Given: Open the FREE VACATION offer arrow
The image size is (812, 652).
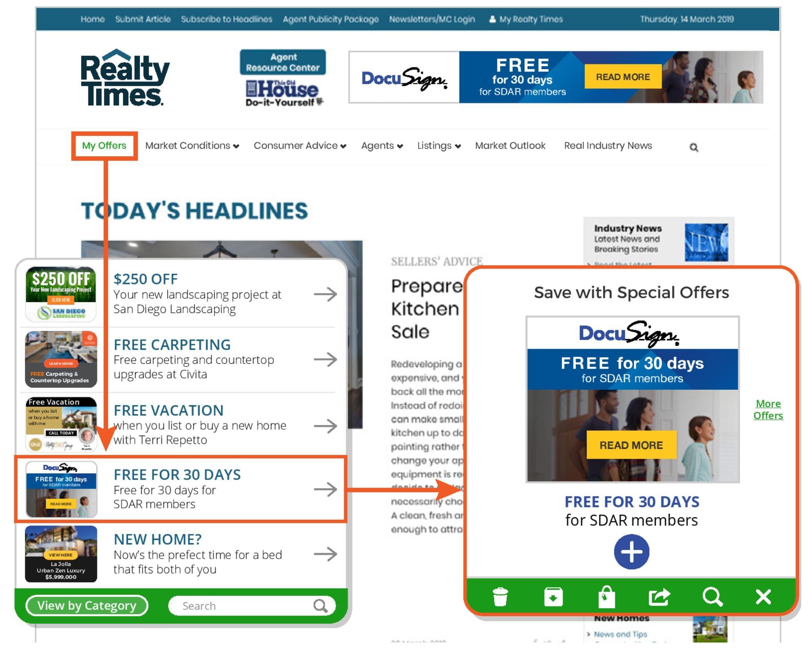Looking at the screenshot, I should (x=325, y=426).
